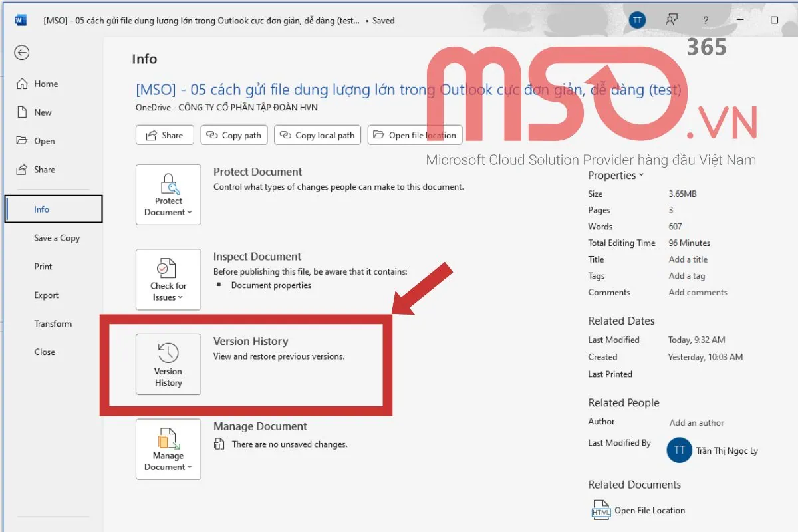Go to the Print menu item

pos(43,267)
